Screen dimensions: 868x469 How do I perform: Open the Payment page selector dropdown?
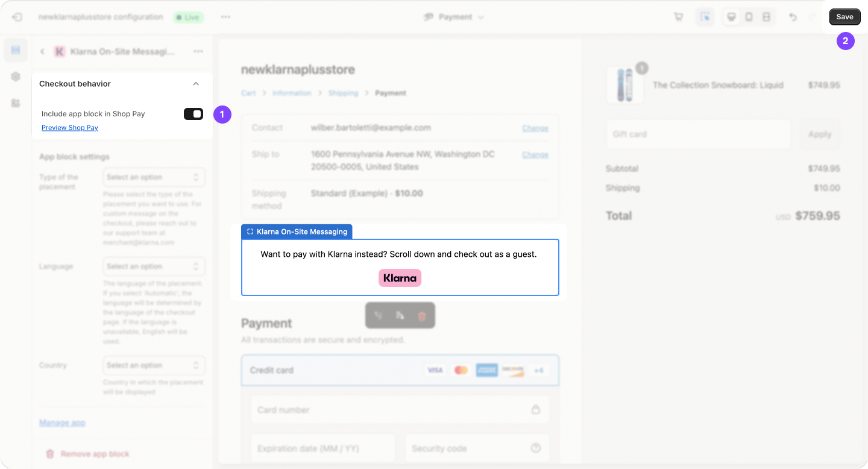point(454,17)
